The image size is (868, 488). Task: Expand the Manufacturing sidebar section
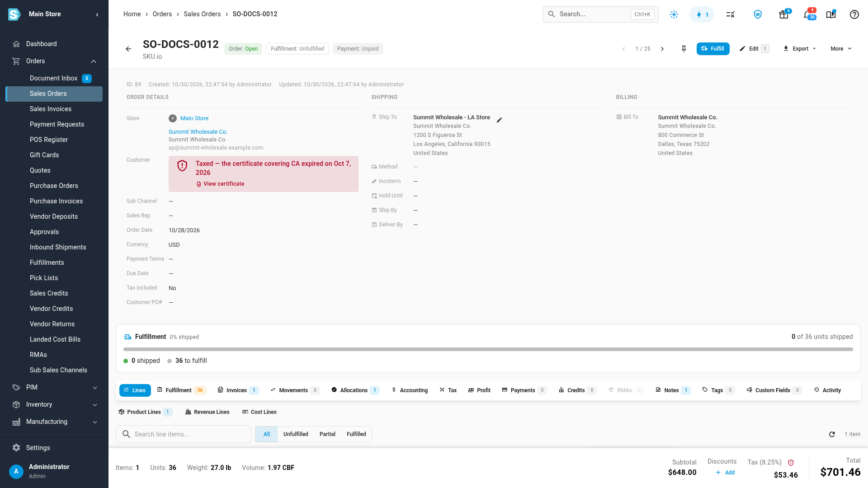click(x=95, y=422)
